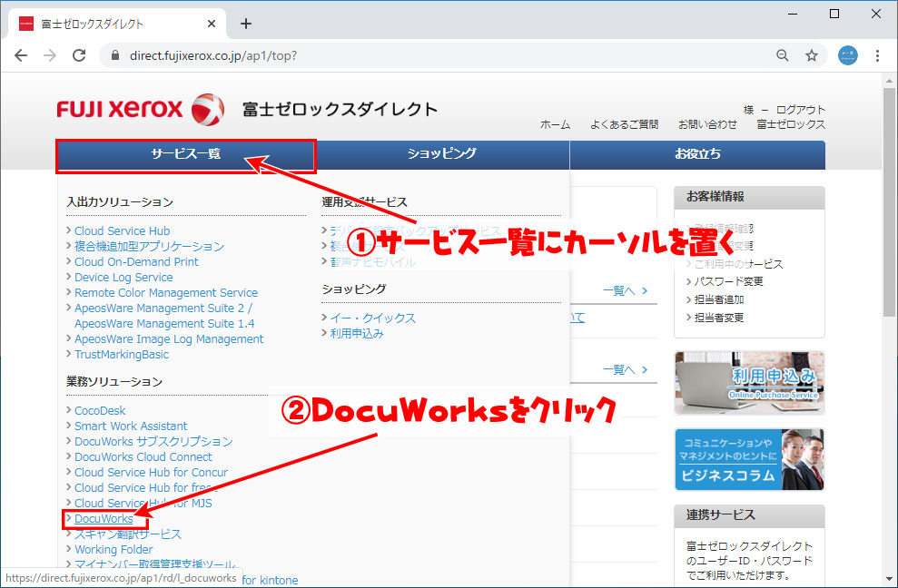898x588 pixels.
Task: Click the page vertical scrollbar thumb
Action: pyautogui.click(x=888, y=201)
